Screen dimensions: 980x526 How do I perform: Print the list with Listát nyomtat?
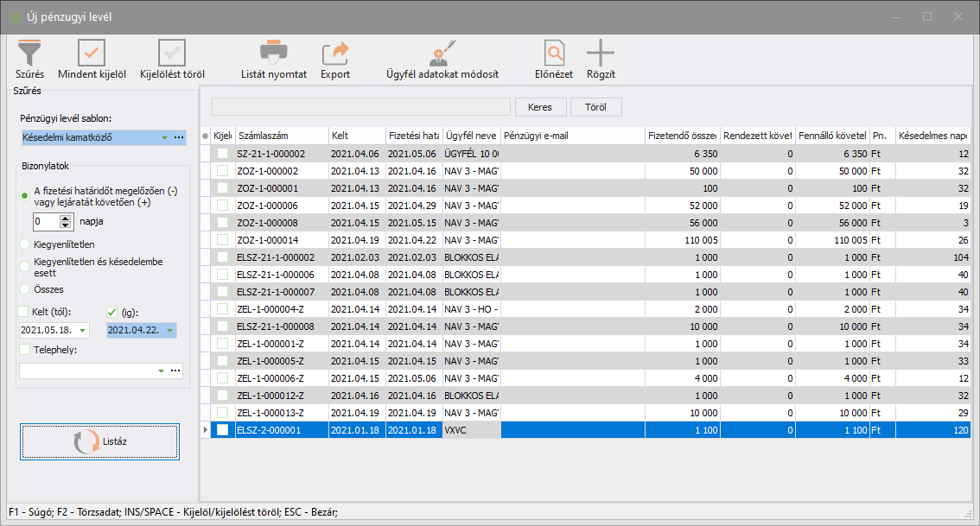pos(274,53)
